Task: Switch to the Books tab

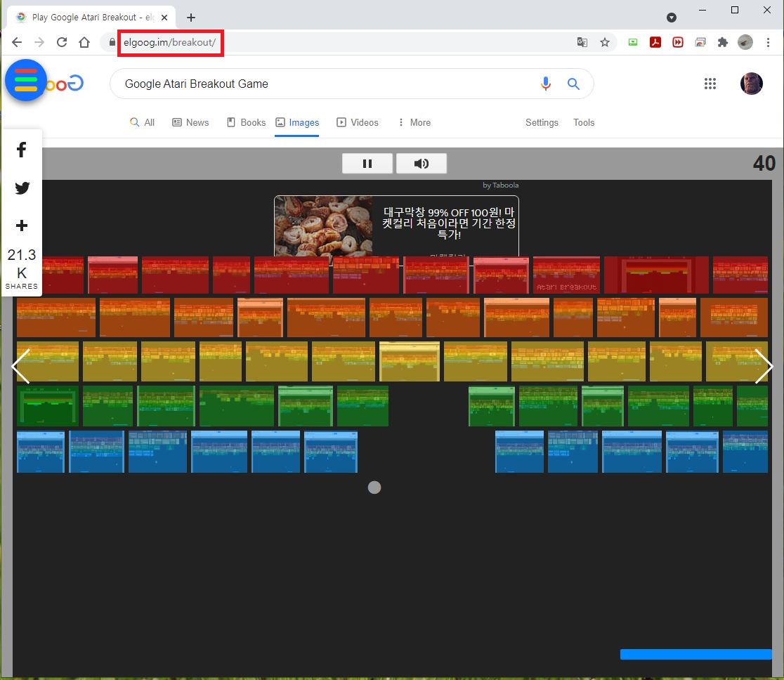Action: (246, 122)
